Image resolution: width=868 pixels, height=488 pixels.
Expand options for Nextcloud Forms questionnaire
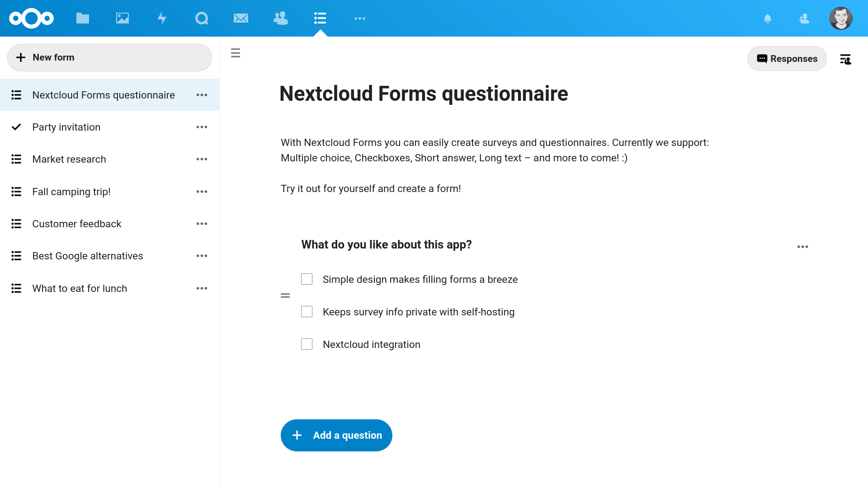pyautogui.click(x=203, y=95)
